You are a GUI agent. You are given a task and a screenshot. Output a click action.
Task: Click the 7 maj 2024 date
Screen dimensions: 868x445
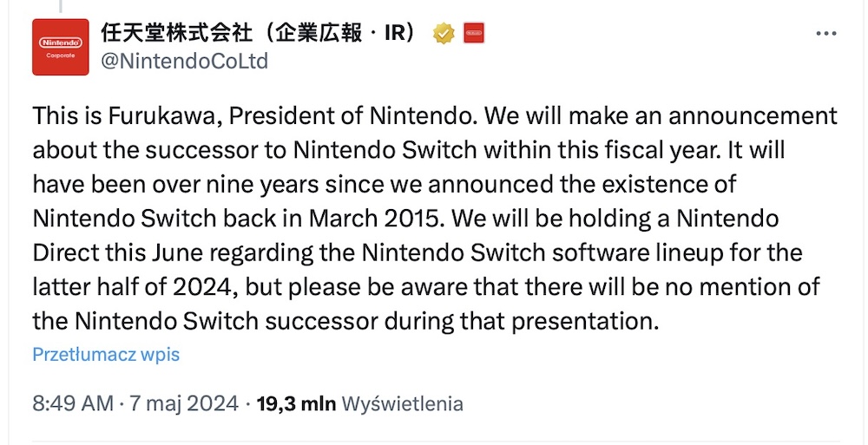[184, 403]
